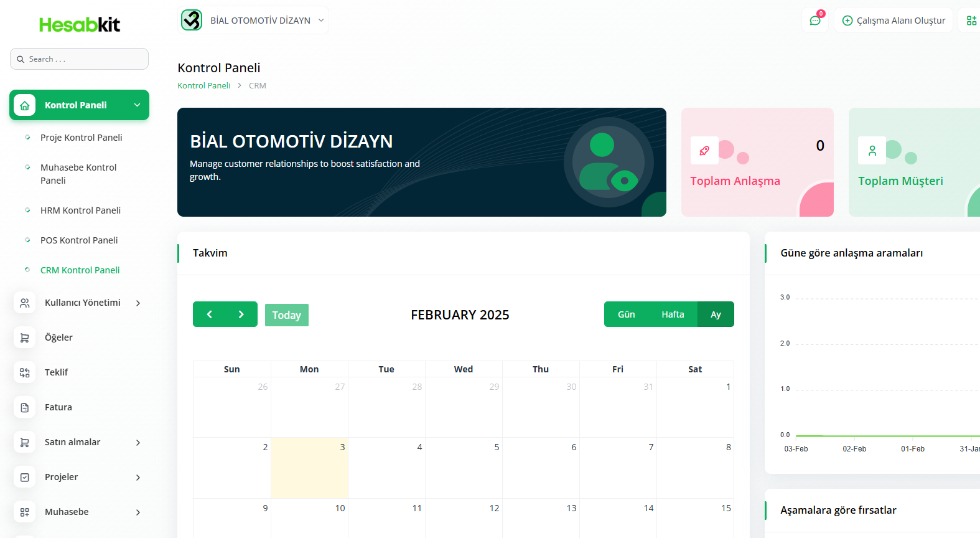Click Çalışma Alanı Oluştur button

click(894, 21)
